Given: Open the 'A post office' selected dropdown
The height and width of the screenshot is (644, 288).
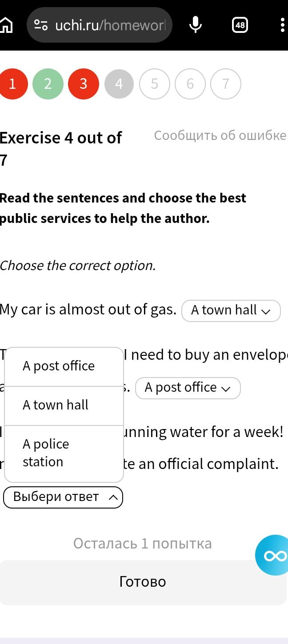Looking at the screenshot, I should (188, 388).
